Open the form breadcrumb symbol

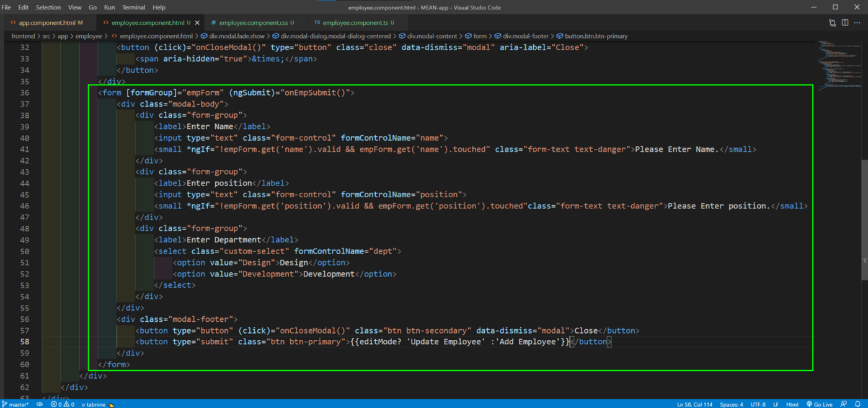(x=476, y=36)
